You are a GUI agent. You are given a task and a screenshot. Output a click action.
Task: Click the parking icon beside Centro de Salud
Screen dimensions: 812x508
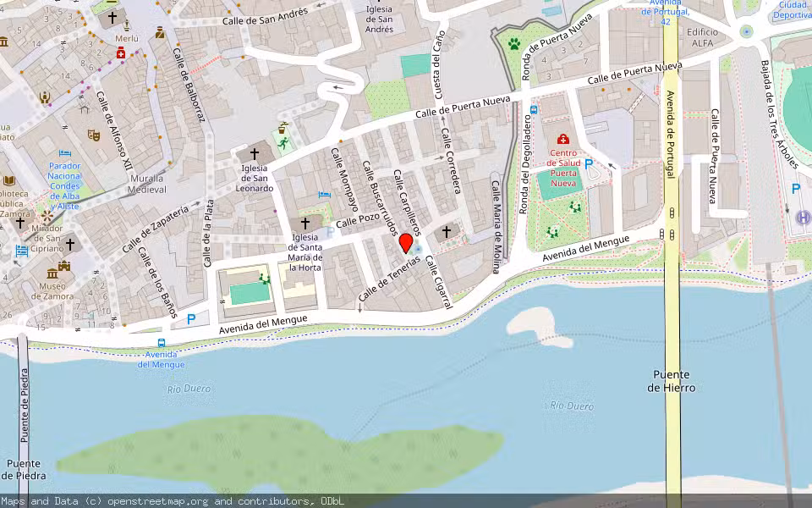point(589,163)
